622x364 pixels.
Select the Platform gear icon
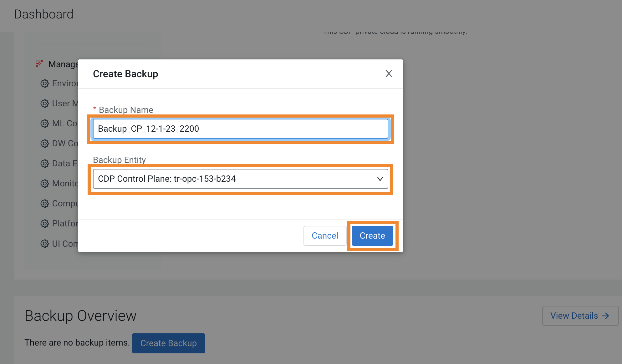coord(44,223)
